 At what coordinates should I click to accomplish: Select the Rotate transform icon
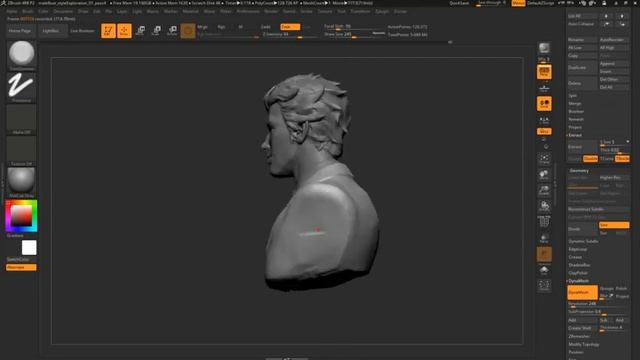pyautogui.click(x=172, y=31)
